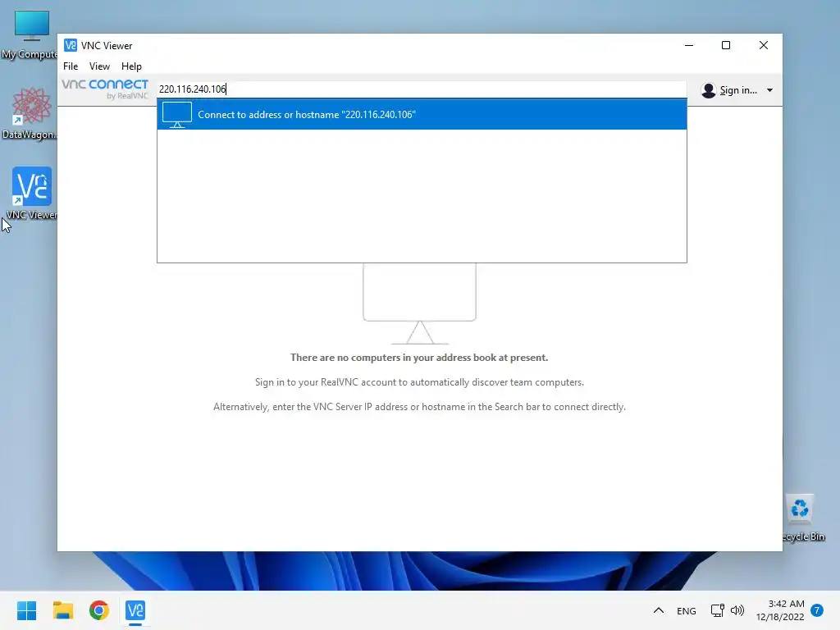Open the Help menu
Image resolution: width=840 pixels, height=630 pixels.
coord(131,66)
